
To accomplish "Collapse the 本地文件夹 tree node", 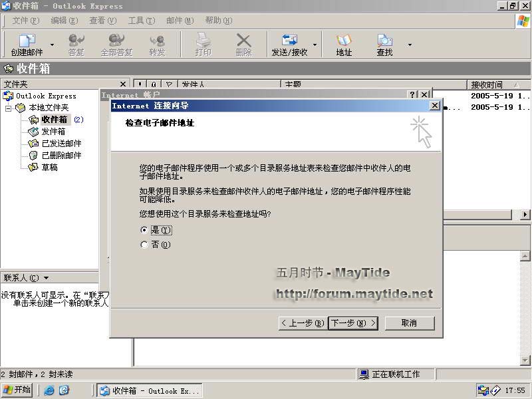I will pyautogui.click(x=8, y=108).
